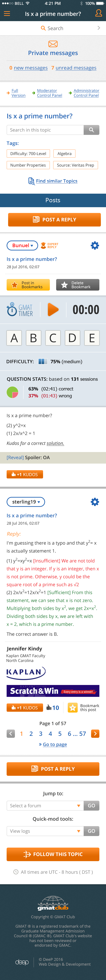Open the "Difficulty: 700-Level" tag
The image size is (106, 980).
pyautogui.click(x=28, y=154)
